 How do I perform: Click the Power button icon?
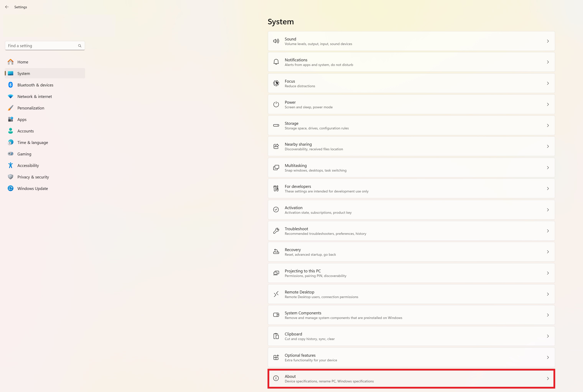click(276, 104)
